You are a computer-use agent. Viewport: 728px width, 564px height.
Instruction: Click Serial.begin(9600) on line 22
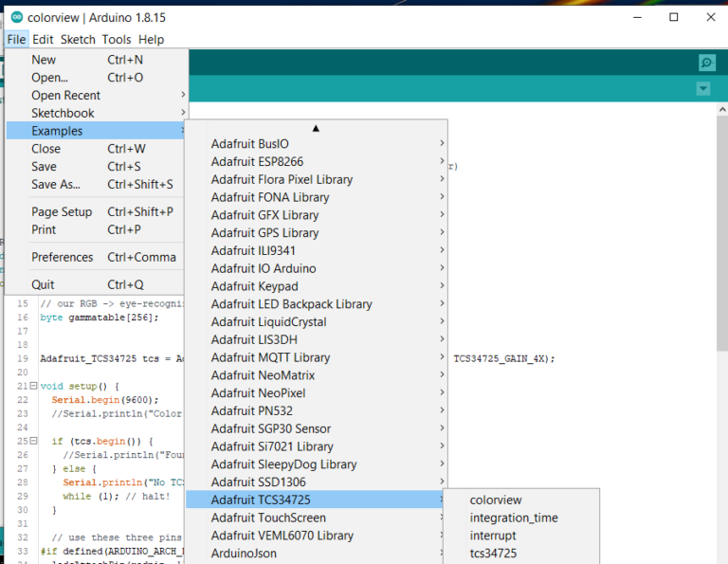click(105, 400)
